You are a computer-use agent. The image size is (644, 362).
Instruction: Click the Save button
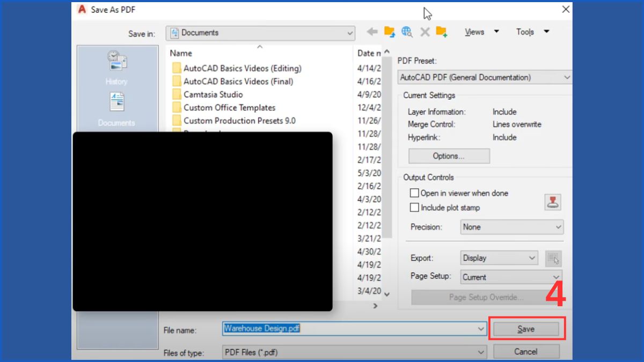(526, 329)
